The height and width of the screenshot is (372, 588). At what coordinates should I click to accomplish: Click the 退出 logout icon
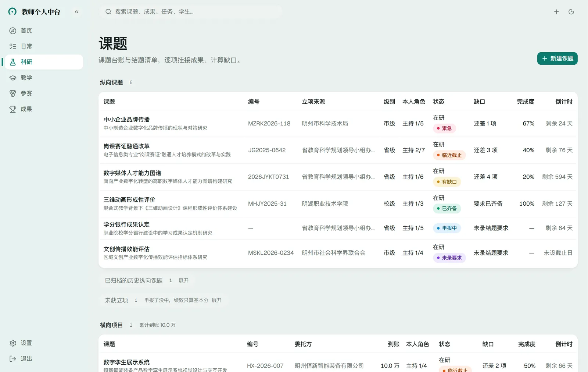click(x=13, y=359)
